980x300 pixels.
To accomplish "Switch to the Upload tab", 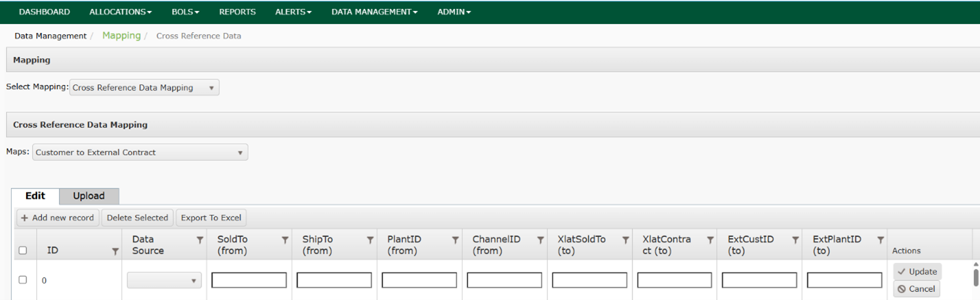I will click(89, 196).
